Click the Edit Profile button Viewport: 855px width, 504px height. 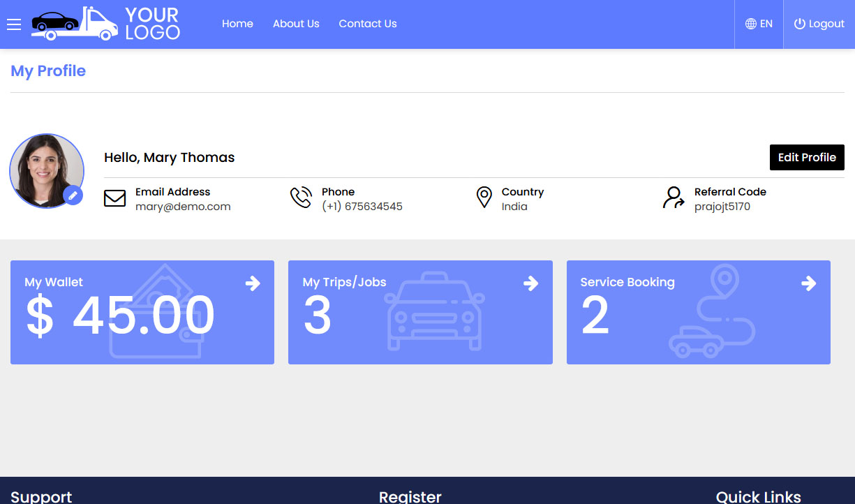[807, 157]
